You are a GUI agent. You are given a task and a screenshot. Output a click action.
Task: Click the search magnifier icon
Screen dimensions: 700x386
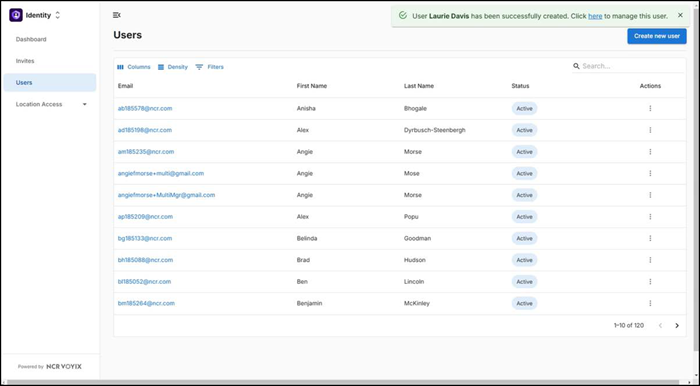coord(576,66)
